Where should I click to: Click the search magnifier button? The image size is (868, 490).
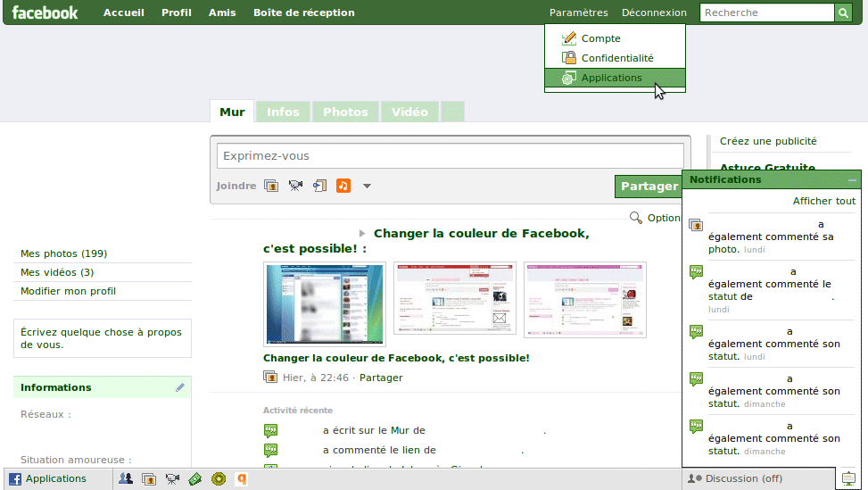pos(843,12)
